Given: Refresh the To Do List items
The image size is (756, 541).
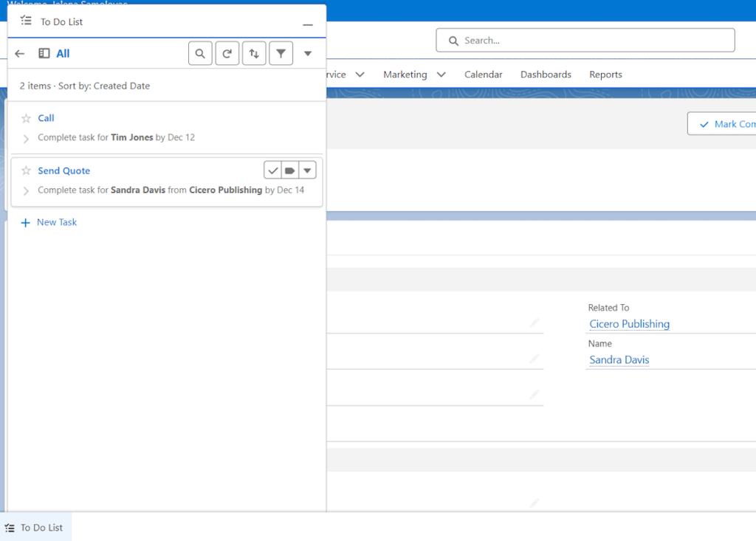Looking at the screenshot, I should click(x=227, y=52).
